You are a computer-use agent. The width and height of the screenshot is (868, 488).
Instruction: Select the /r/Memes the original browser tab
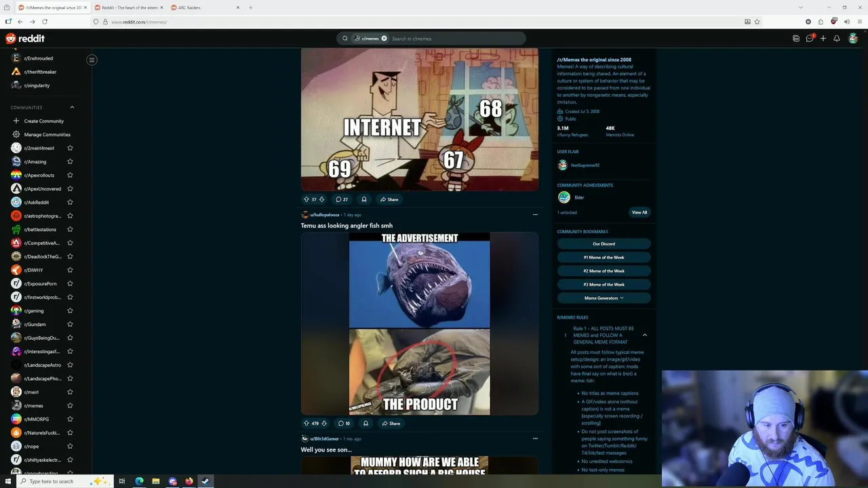pyautogui.click(x=52, y=7)
